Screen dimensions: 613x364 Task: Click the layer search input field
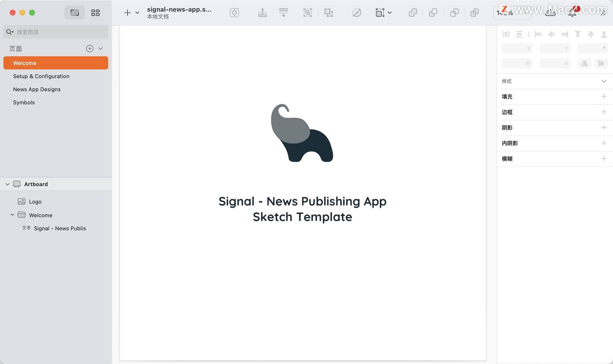point(56,32)
